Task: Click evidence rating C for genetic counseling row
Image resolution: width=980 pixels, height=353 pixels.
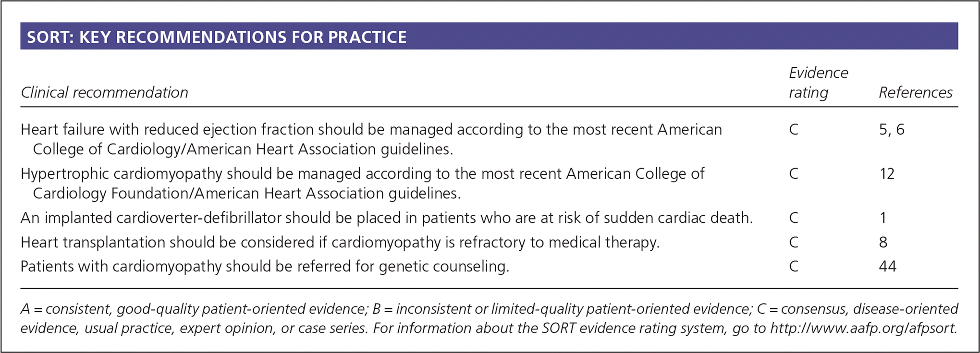Action: (794, 267)
